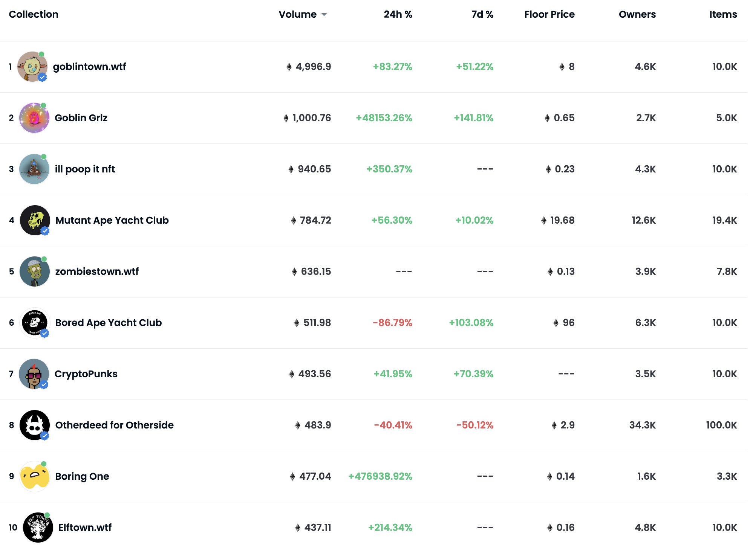Toggle Volume sort arrow in header
This screenshot has width=756, height=552.
click(x=324, y=15)
